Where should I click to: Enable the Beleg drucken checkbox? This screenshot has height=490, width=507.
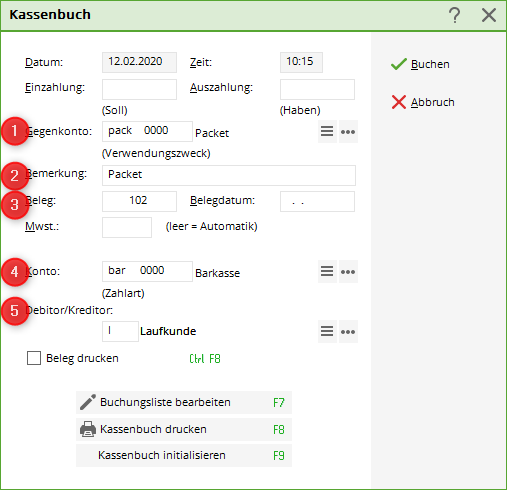coord(34,358)
